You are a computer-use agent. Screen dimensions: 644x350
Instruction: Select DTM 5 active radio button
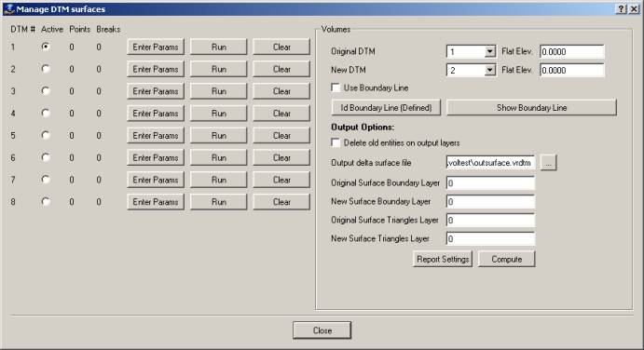pyautogui.click(x=46, y=135)
